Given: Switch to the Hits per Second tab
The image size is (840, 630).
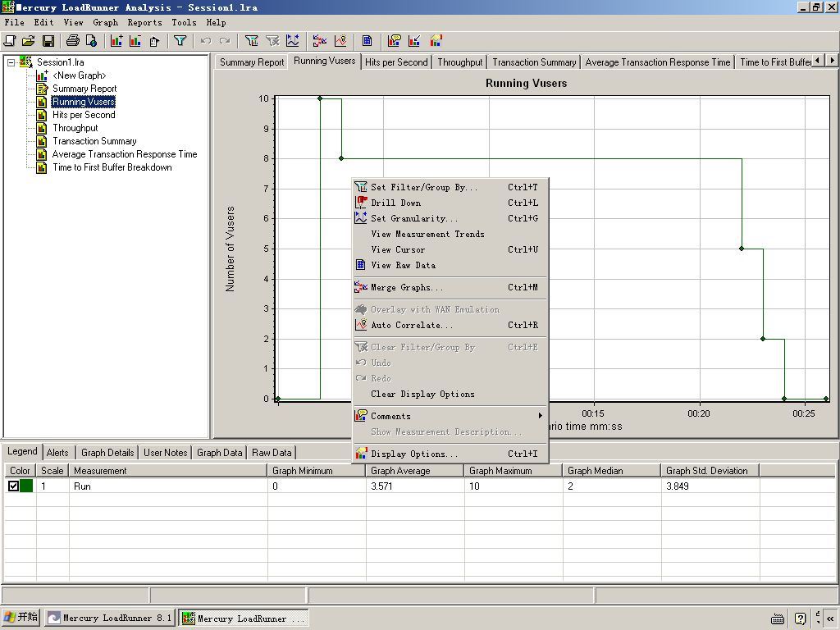Looking at the screenshot, I should (x=396, y=62).
